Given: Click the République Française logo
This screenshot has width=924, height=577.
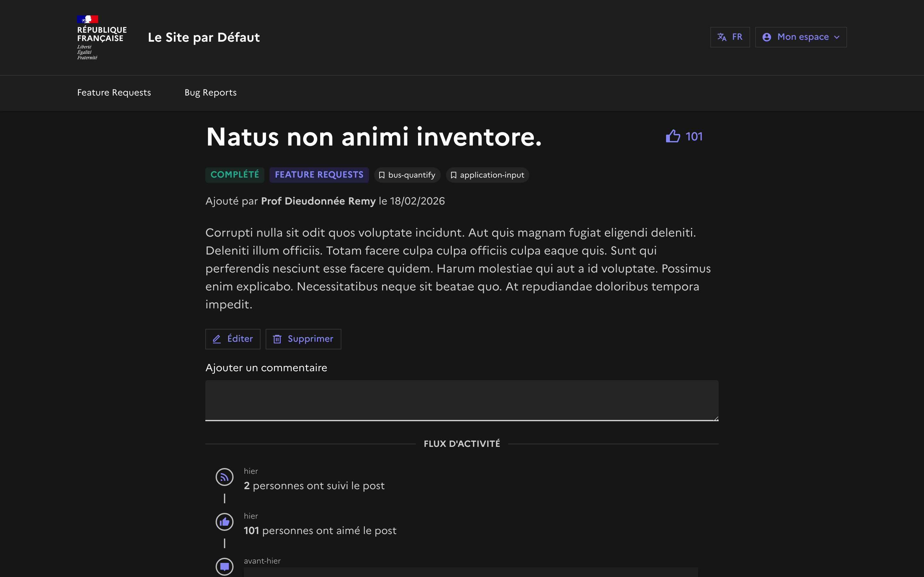Looking at the screenshot, I should 102,37.
